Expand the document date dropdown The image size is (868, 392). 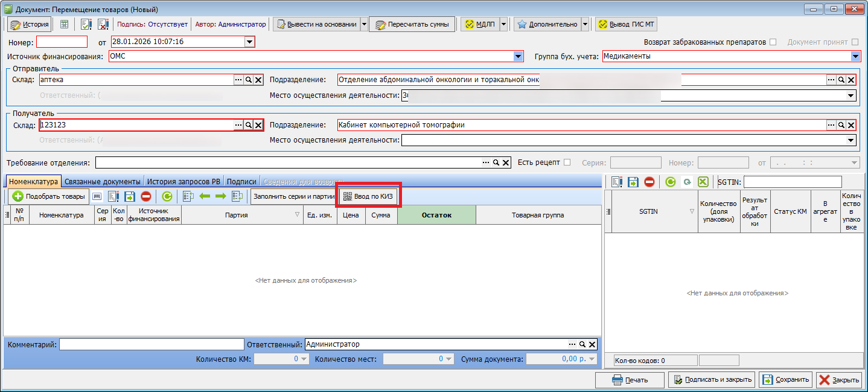(249, 42)
